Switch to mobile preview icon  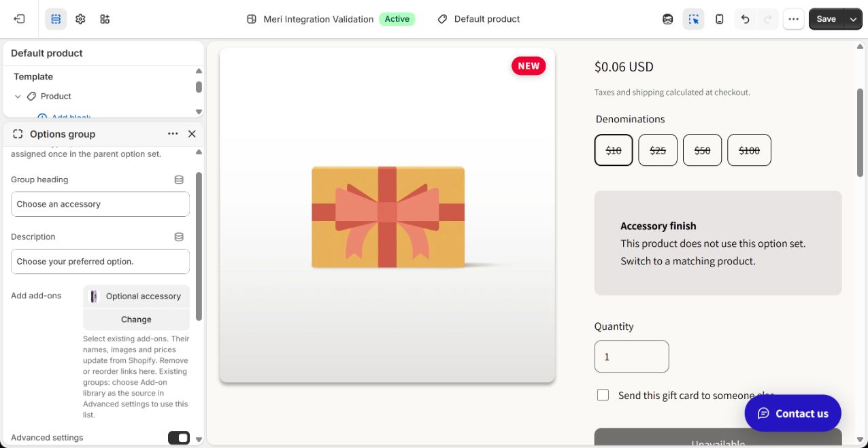719,19
